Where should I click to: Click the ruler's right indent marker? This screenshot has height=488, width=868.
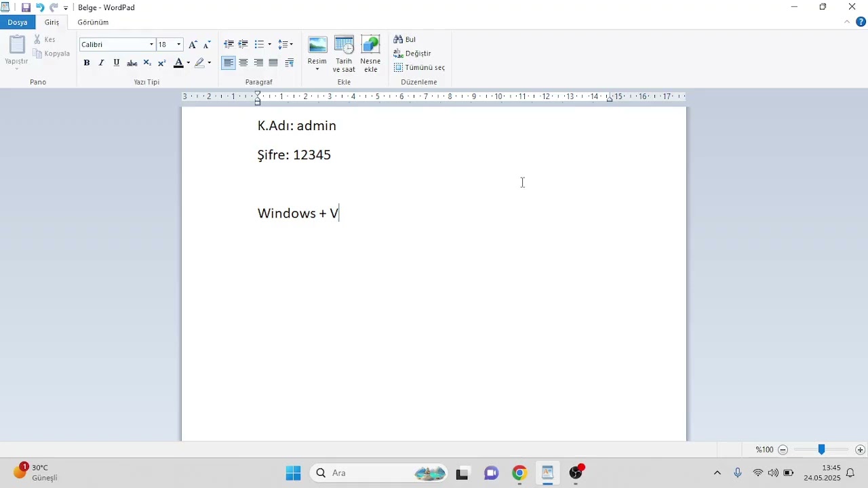pos(610,99)
